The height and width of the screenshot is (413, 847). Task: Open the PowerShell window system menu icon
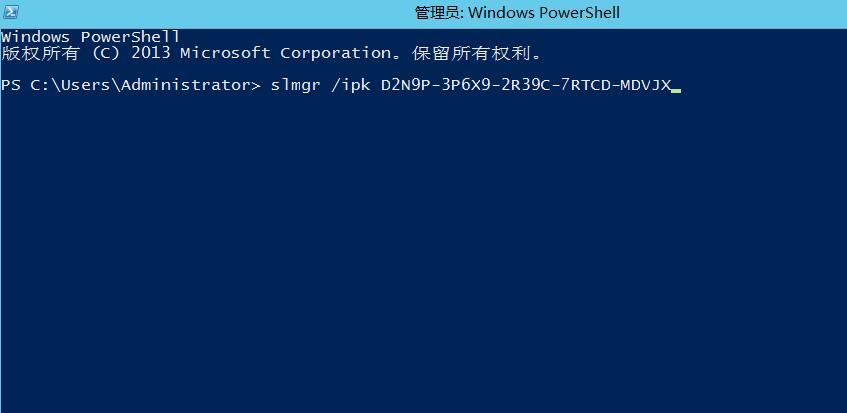coord(10,11)
